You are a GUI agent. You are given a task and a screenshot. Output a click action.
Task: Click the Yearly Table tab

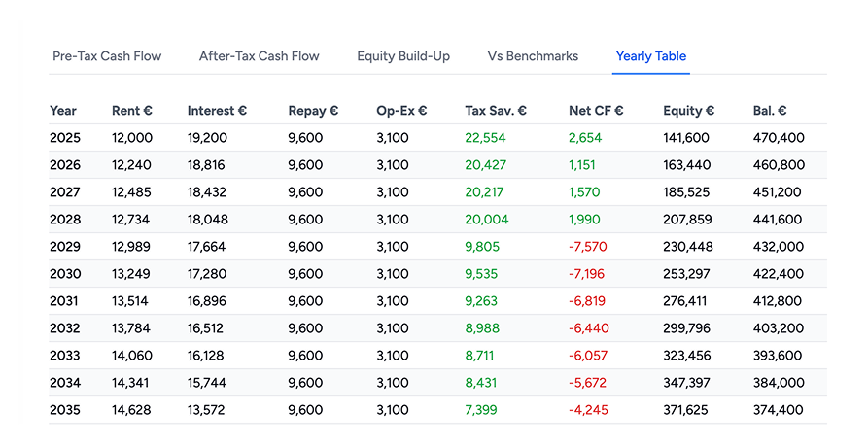[651, 56]
